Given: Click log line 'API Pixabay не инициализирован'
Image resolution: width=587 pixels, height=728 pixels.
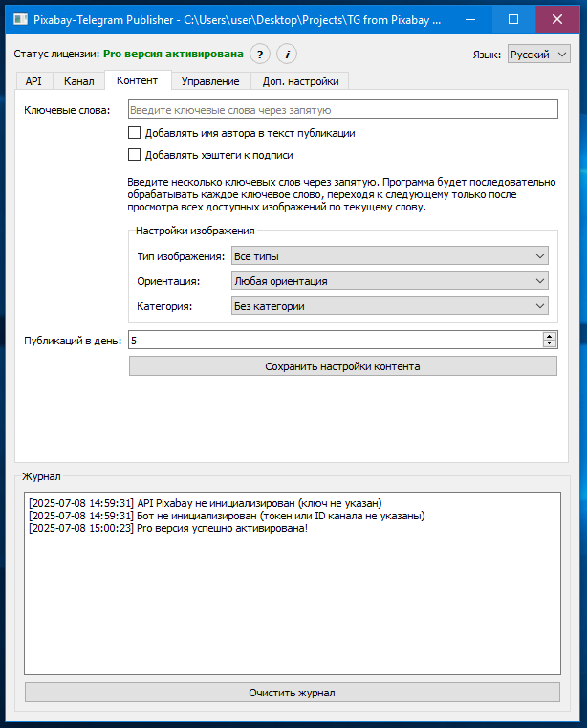Looking at the screenshot, I should [206, 503].
